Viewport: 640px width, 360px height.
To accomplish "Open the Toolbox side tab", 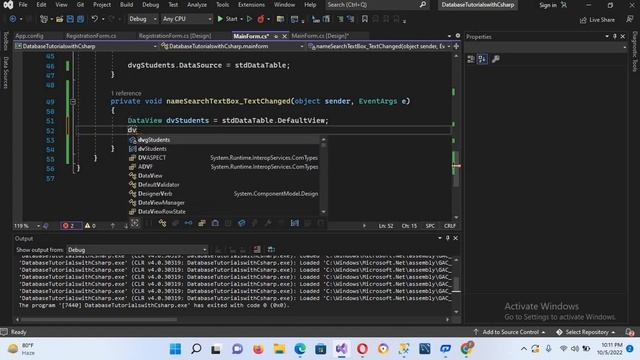I will point(6,41).
